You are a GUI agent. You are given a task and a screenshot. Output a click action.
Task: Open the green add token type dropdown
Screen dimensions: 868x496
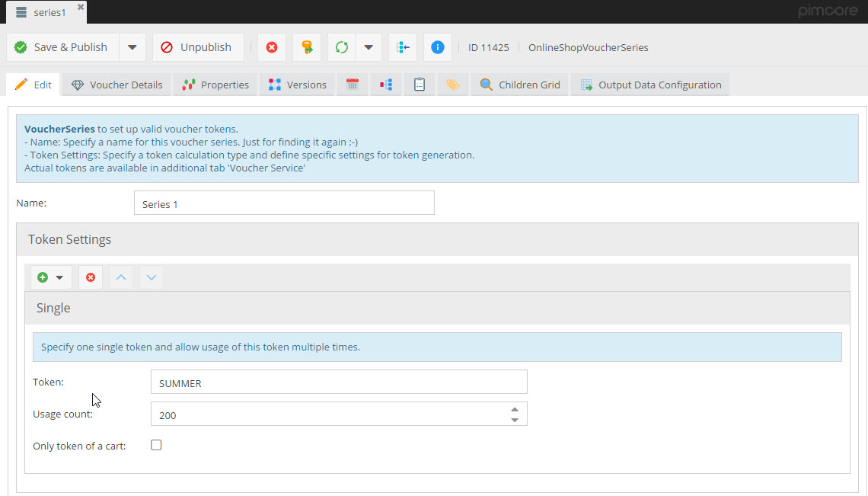pos(51,277)
